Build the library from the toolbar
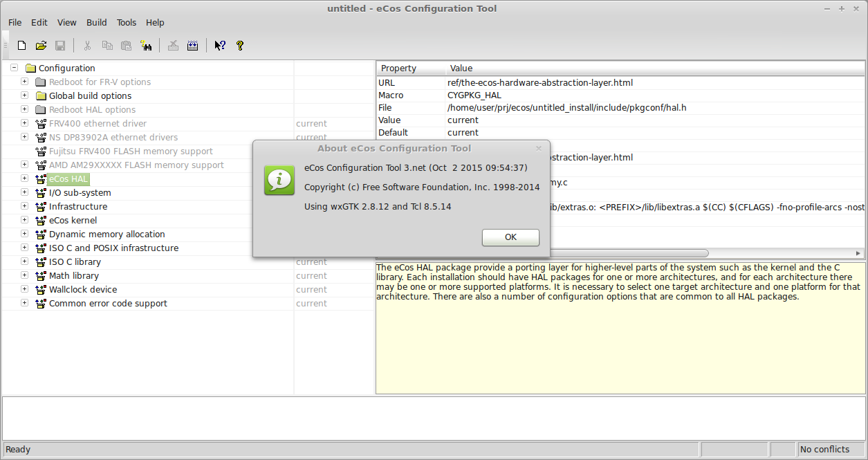 (192, 46)
